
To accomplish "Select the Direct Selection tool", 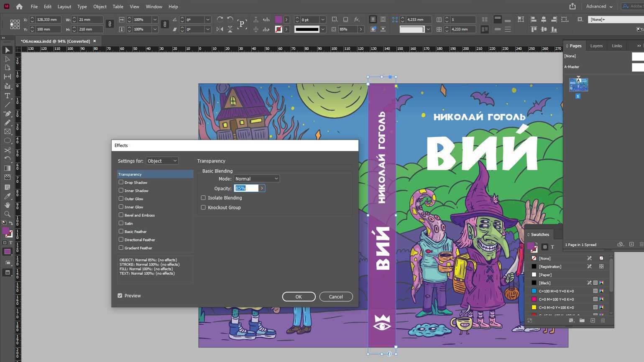I will pos(7,59).
